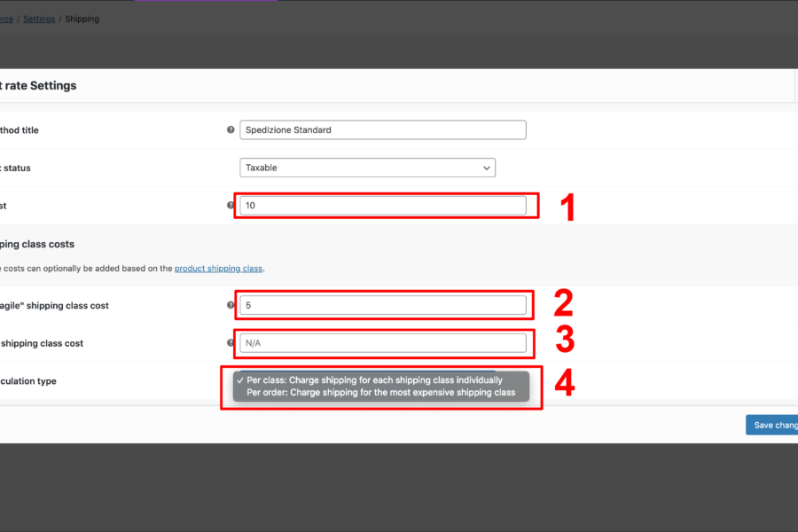
Task: Click the checkmark beside Per class option
Action: [240, 379]
